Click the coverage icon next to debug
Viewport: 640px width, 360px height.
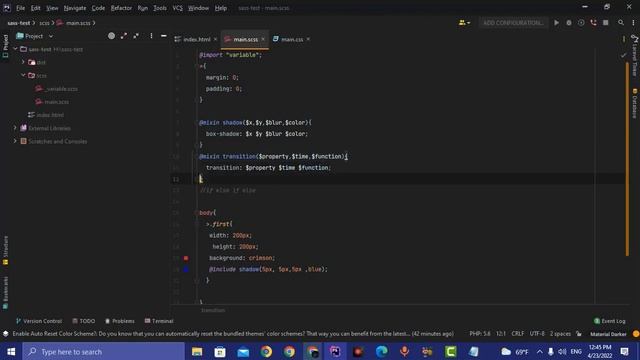click(x=581, y=23)
